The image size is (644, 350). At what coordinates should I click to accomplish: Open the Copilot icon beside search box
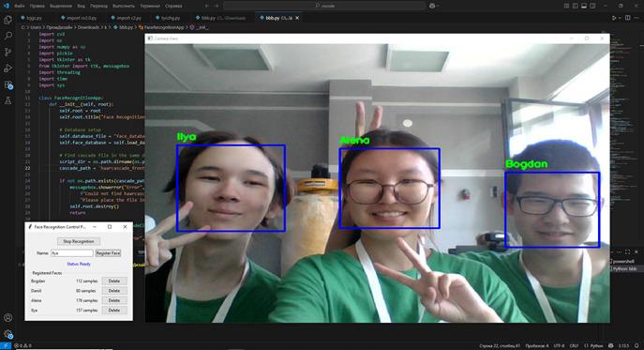click(x=431, y=6)
